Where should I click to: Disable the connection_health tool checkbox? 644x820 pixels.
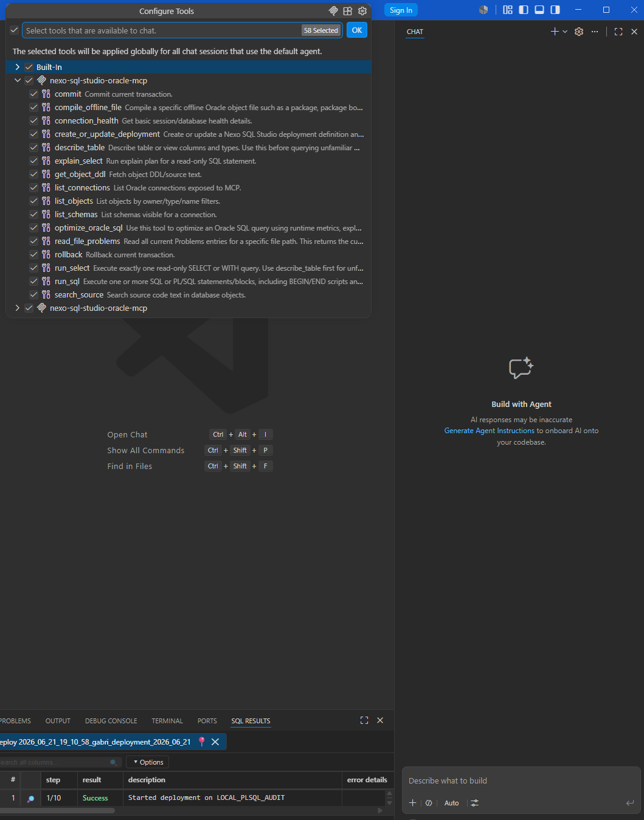pyautogui.click(x=34, y=120)
